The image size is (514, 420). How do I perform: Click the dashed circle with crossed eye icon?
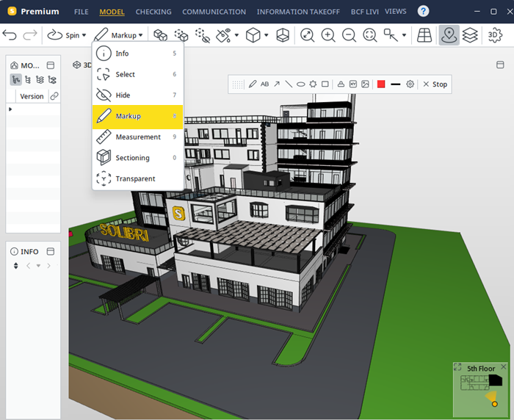[202, 35]
